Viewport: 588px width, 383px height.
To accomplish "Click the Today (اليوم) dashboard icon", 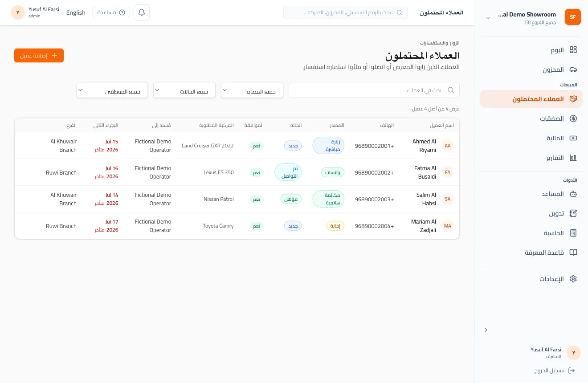I will [573, 50].
